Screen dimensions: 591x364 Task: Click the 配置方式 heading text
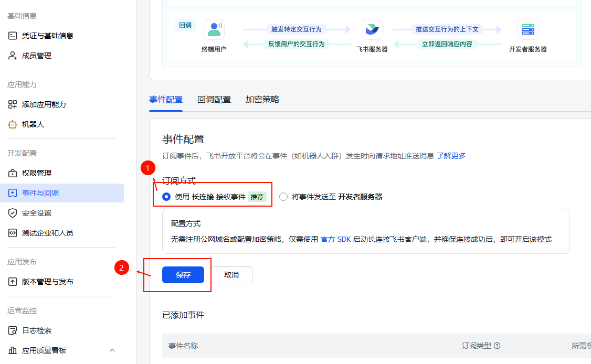tap(186, 223)
